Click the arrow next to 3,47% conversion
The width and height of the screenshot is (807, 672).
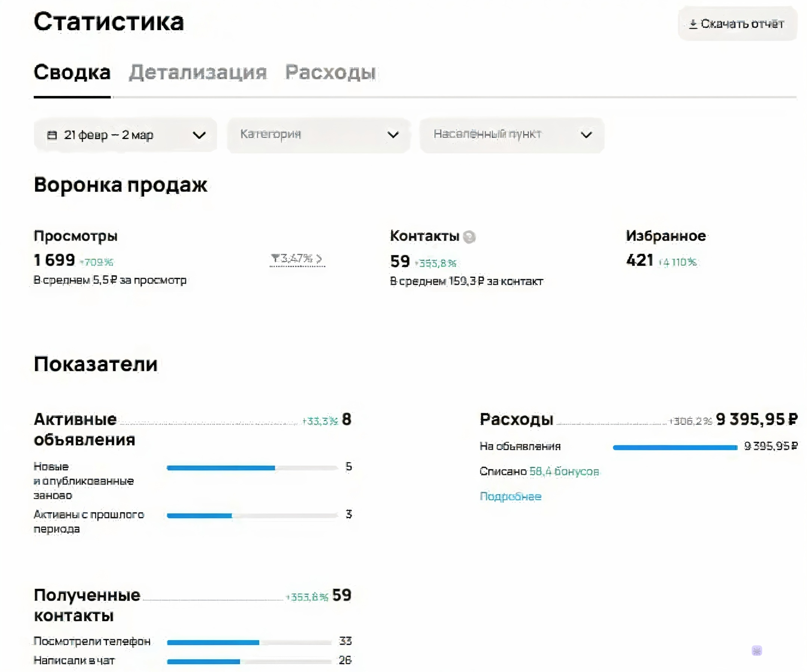pos(319,258)
